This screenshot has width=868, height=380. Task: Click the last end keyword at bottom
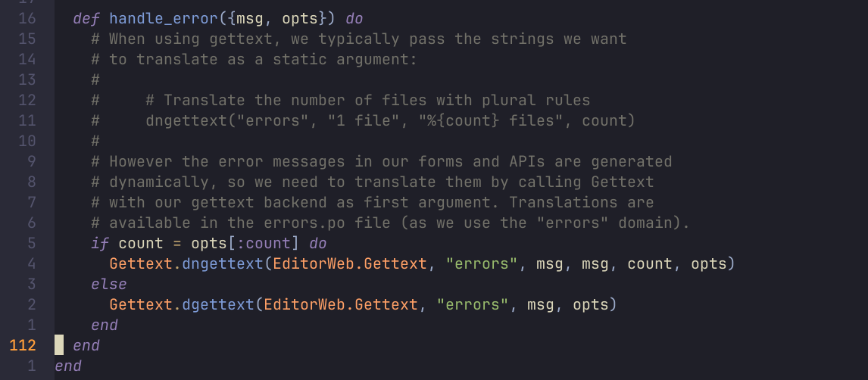point(68,366)
